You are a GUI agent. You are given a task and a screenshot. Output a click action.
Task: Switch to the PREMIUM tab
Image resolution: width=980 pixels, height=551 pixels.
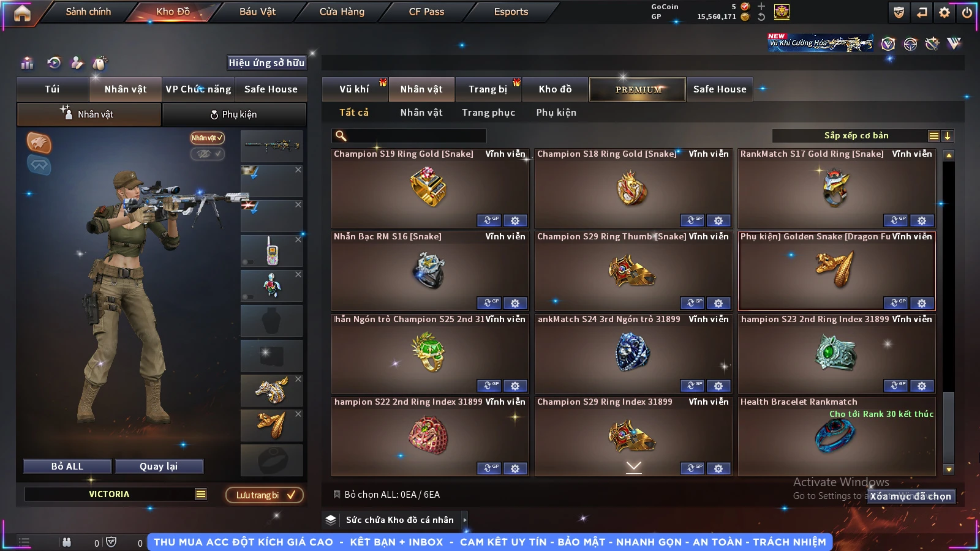[x=638, y=89]
